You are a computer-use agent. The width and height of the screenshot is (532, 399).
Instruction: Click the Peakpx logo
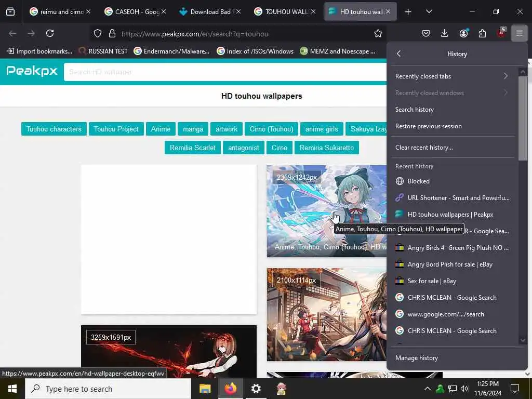pyautogui.click(x=32, y=71)
